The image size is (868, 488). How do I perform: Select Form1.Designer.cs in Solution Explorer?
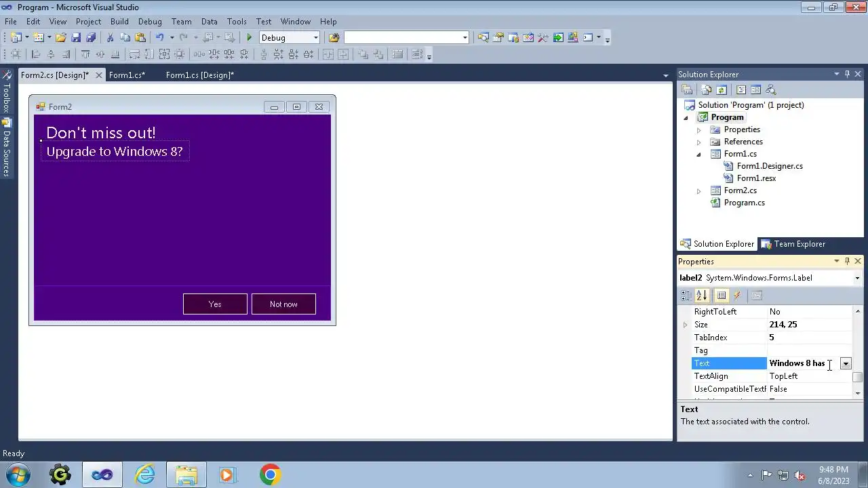(770, 166)
